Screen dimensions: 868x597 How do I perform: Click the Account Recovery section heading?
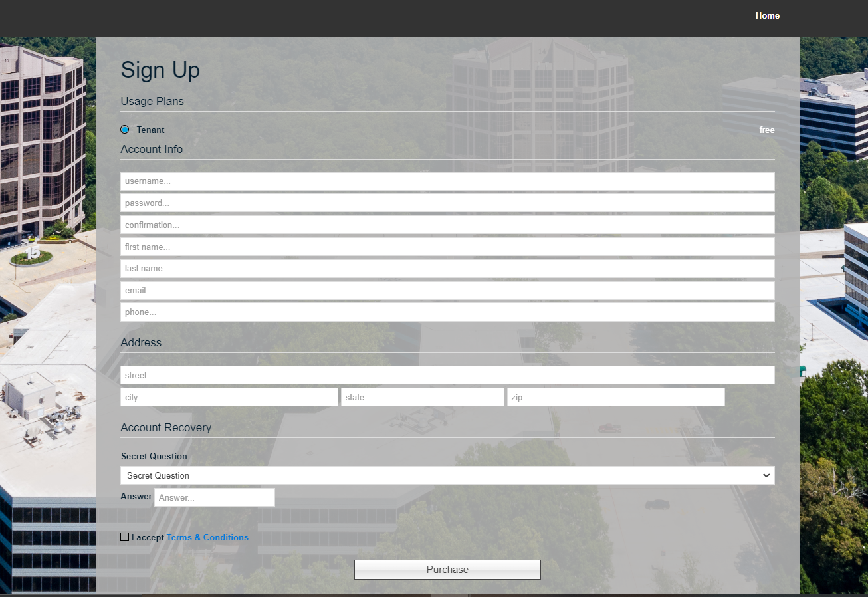[166, 427]
